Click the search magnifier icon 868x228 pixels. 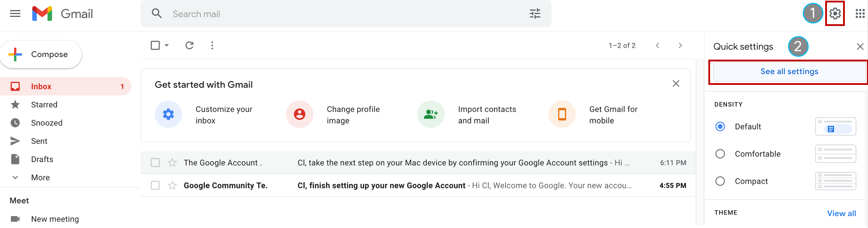156,14
